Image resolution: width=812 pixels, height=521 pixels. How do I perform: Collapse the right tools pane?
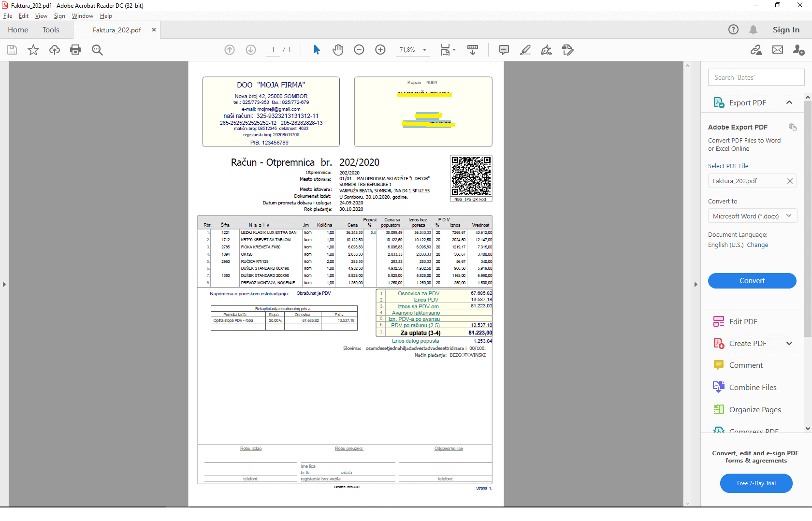696,284
